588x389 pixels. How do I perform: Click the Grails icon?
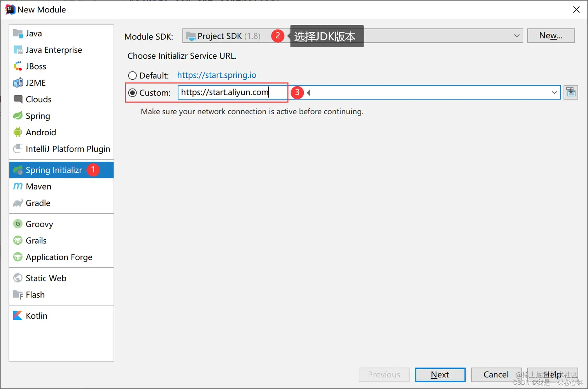[18, 241]
